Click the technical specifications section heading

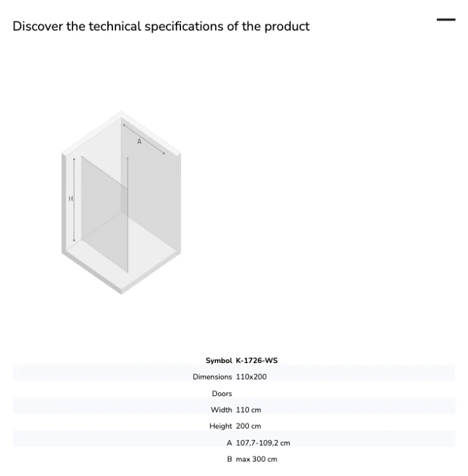(x=161, y=27)
